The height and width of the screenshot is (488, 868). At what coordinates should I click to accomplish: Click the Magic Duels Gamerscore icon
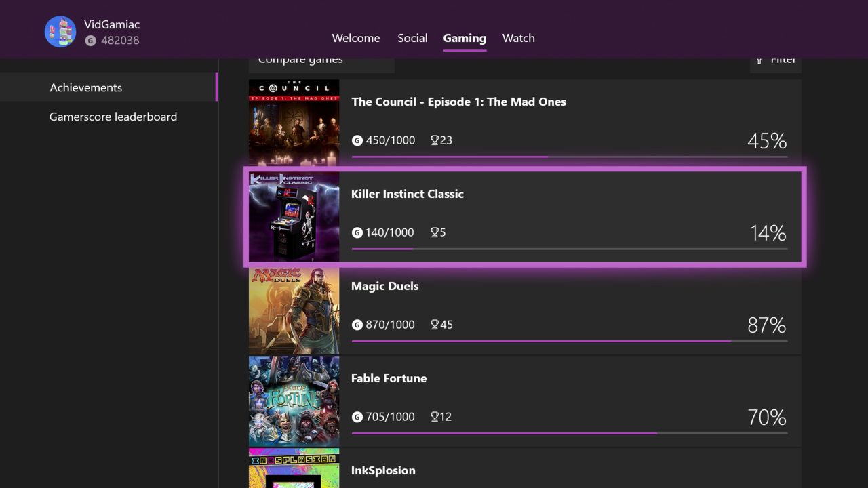point(357,325)
